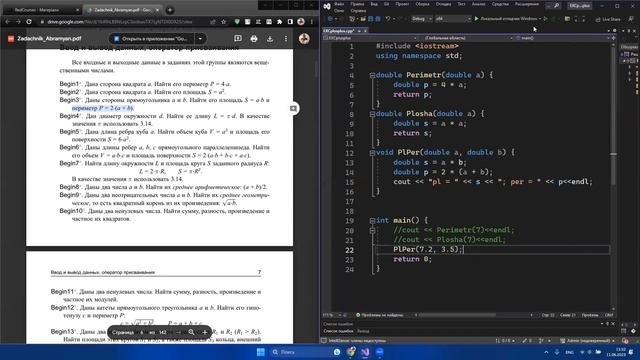Image resolution: width=640 pixels, height=360 pixels.
Task: Click the green shield extension icon in Chrome
Action: click(x=237, y=22)
